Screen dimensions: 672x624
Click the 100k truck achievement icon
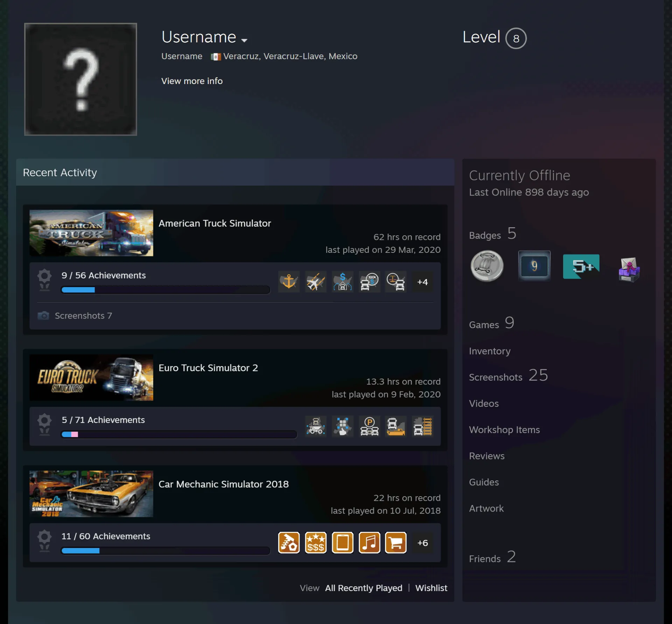[369, 282]
